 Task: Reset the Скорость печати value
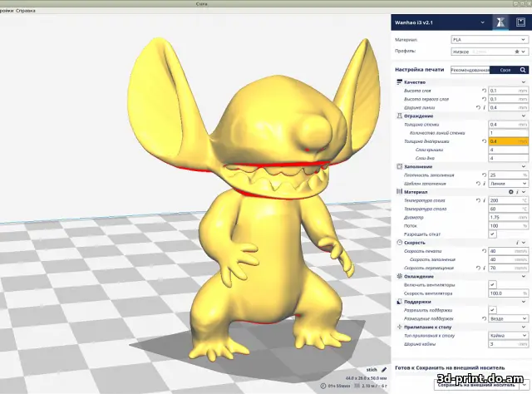tap(484, 251)
